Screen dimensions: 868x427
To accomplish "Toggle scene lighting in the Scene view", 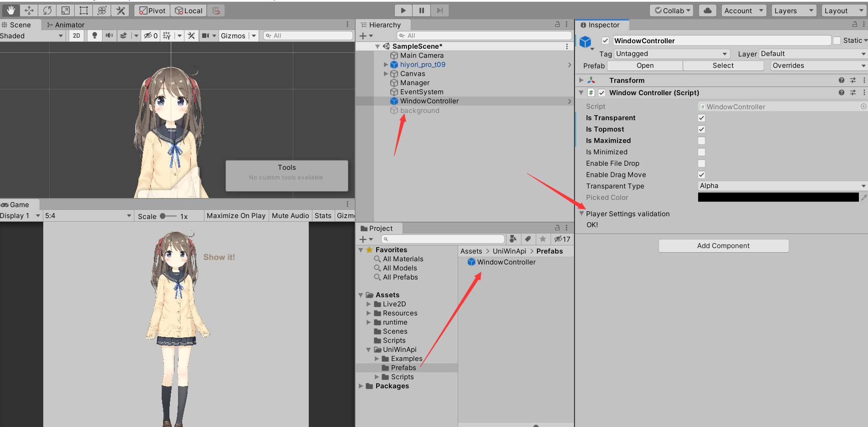I will coord(94,36).
